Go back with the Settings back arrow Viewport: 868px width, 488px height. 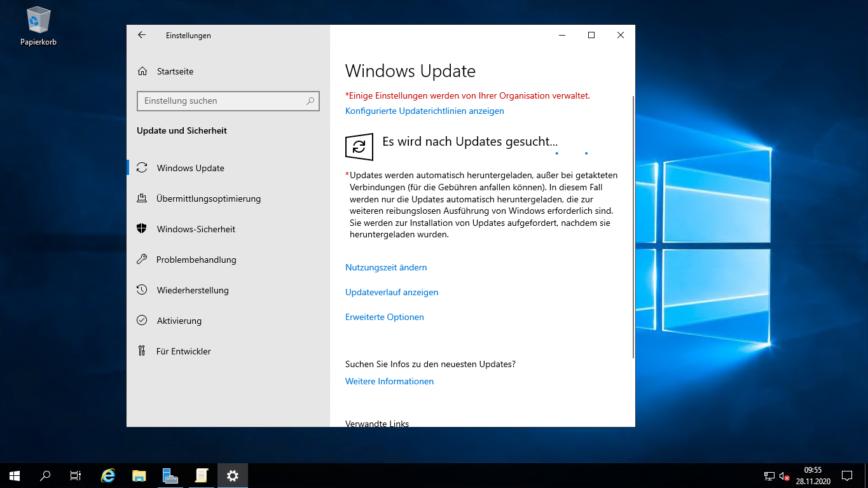point(142,36)
